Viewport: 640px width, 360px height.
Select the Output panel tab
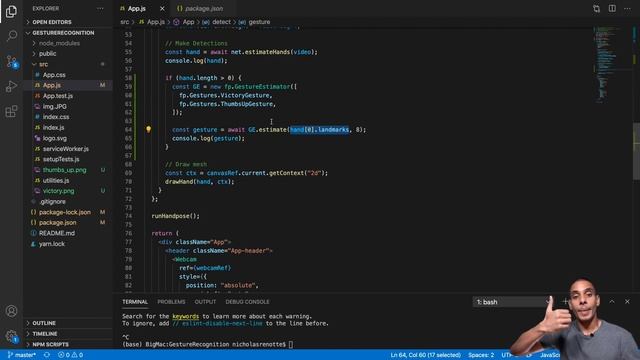[205, 302]
